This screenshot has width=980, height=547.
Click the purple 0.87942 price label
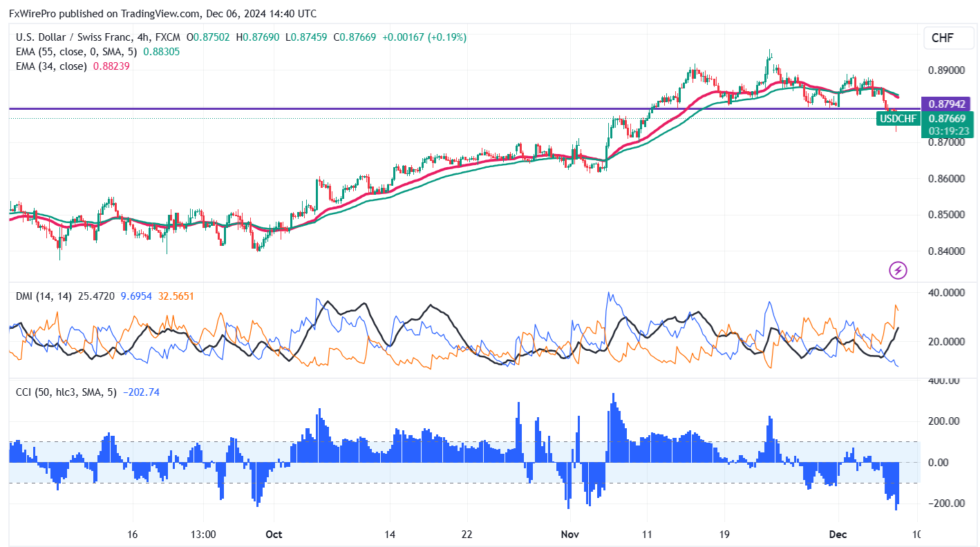click(946, 104)
